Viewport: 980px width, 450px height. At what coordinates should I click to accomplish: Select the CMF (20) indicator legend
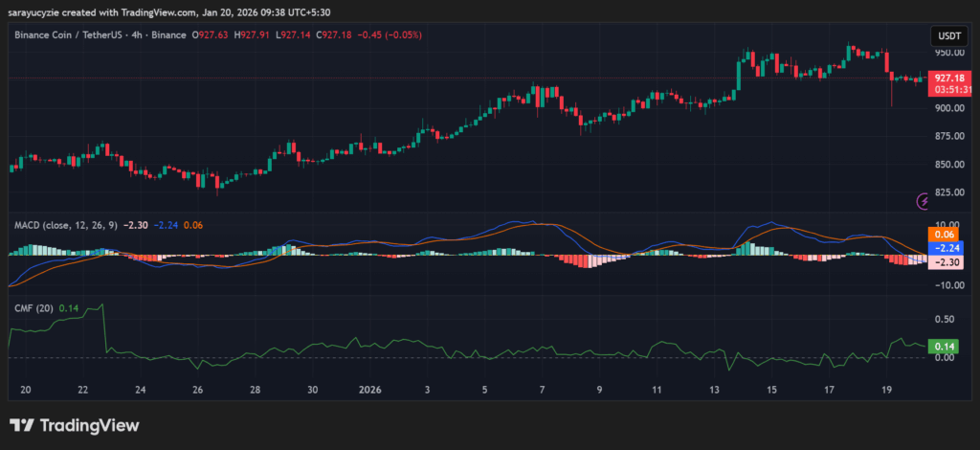click(34, 308)
